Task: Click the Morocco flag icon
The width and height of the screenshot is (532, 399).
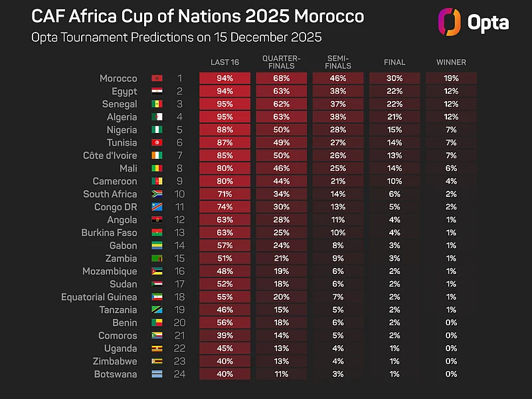Action: [157, 78]
